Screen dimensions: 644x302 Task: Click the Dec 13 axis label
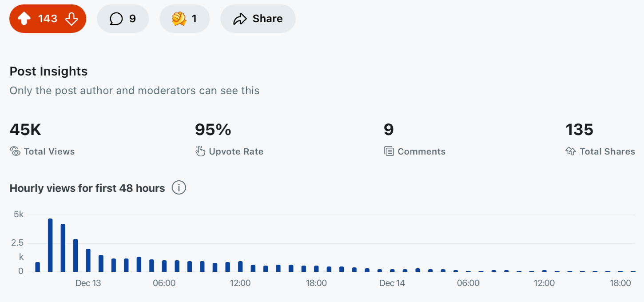(88, 283)
